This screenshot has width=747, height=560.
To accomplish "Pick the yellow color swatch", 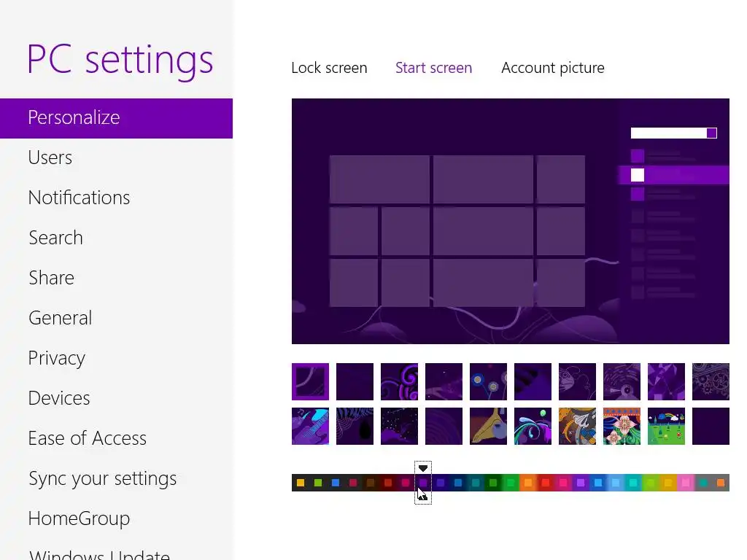I will click(x=300, y=483).
